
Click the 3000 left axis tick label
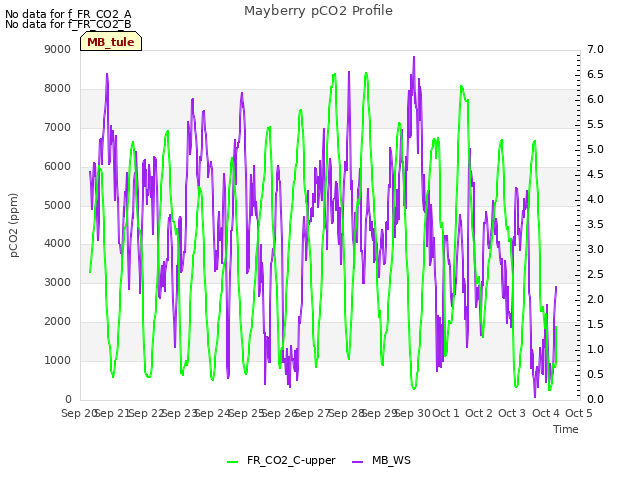[x=58, y=282]
